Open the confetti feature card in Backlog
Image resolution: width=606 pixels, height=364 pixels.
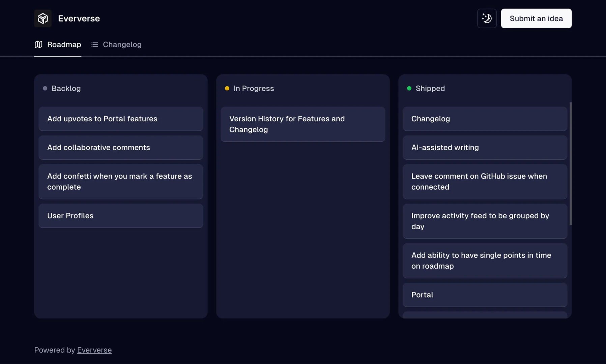tap(121, 182)
